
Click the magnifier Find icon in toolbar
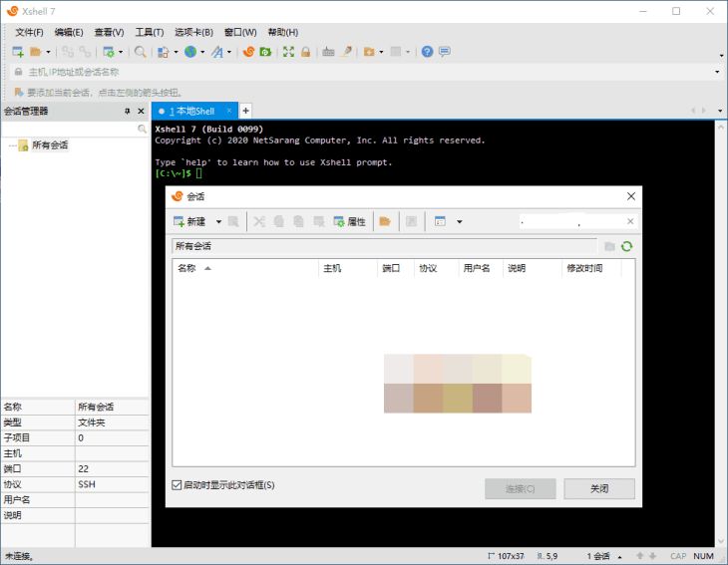pyautogui.click(x=140, y=52)
